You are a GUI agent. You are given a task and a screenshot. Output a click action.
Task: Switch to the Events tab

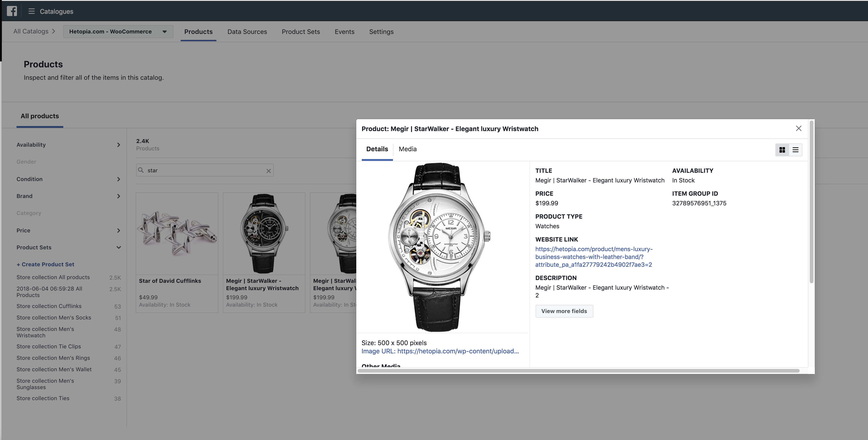click(344, 32)
